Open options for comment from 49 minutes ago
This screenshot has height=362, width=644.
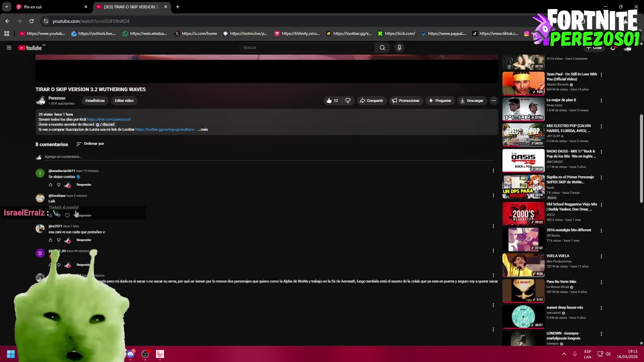click(493, 250)
